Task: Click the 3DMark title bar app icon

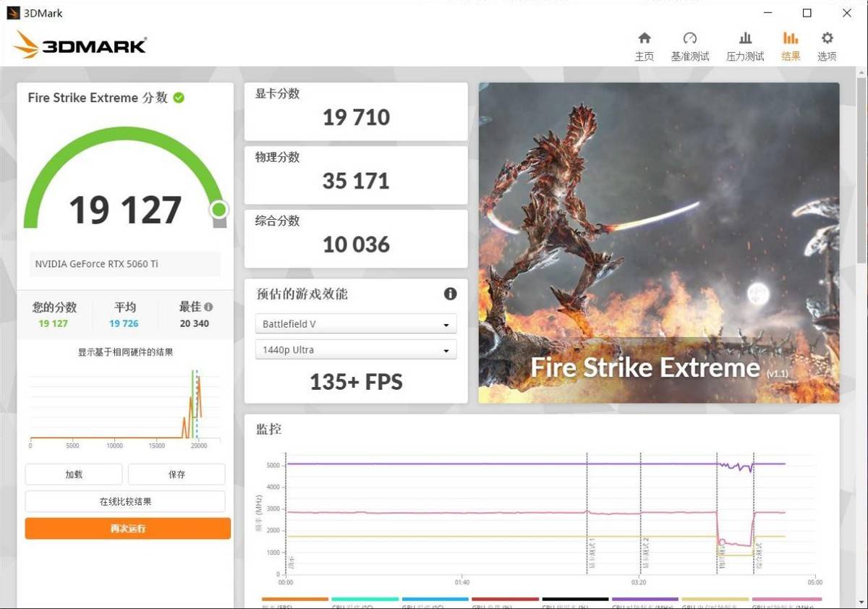Action: (x=13, y=13)
